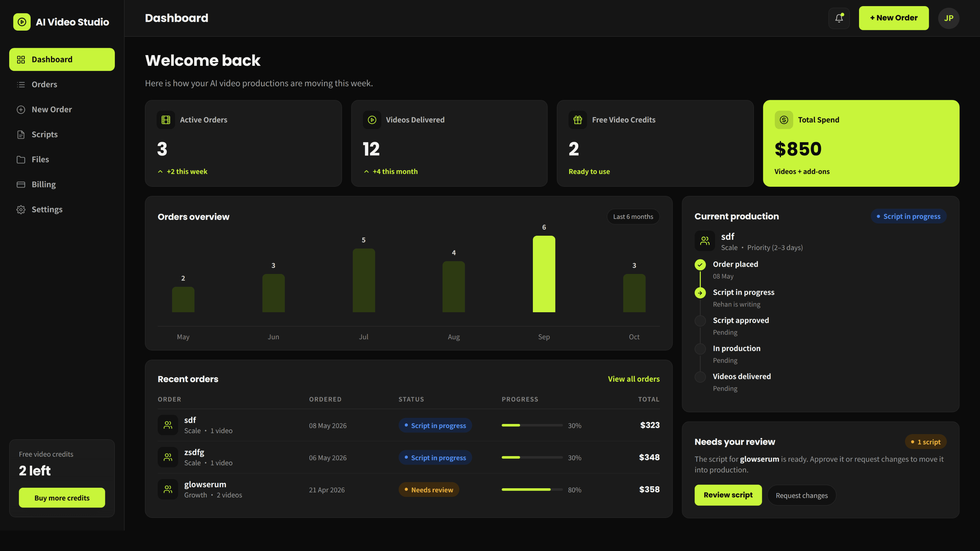Click the Request changes button
Image resolution: width=980 pixels, height=551 pixels.
point(801,495)
